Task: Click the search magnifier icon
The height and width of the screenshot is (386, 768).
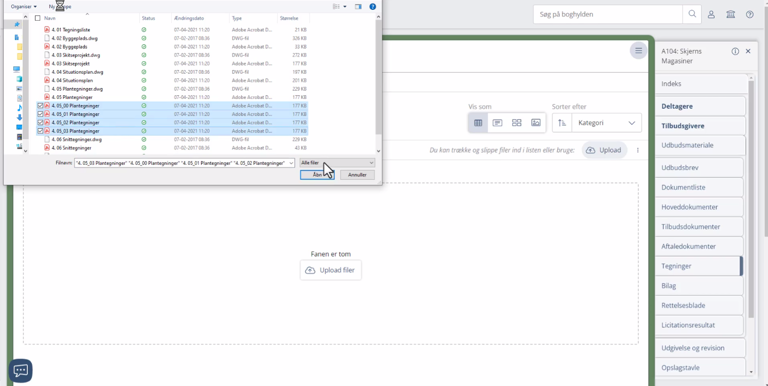Action: tap(692, 14)
